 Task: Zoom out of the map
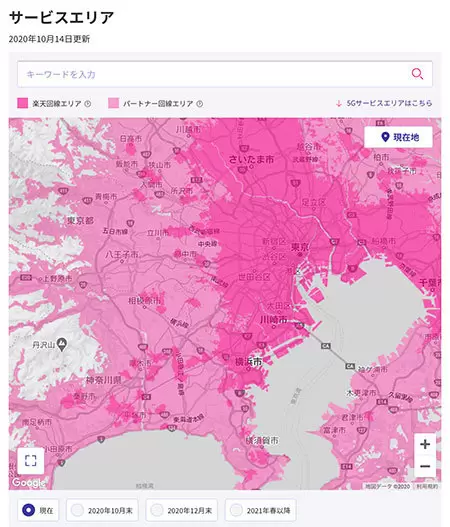coord(425,466)
